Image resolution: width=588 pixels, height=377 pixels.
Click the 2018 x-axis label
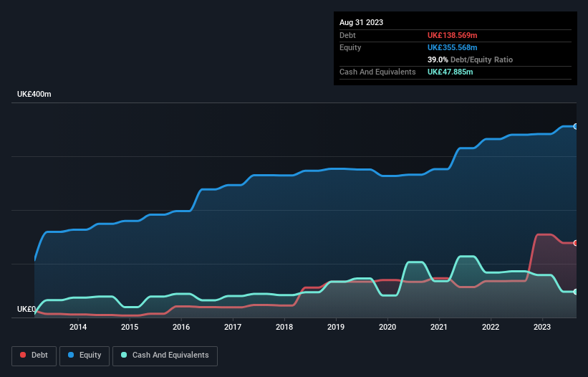coord(284,327)
